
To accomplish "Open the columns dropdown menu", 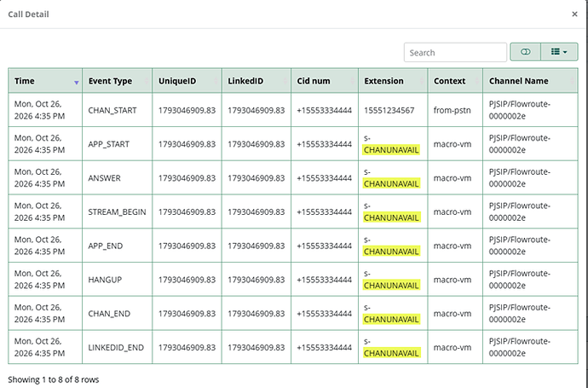I will [559, 52].
